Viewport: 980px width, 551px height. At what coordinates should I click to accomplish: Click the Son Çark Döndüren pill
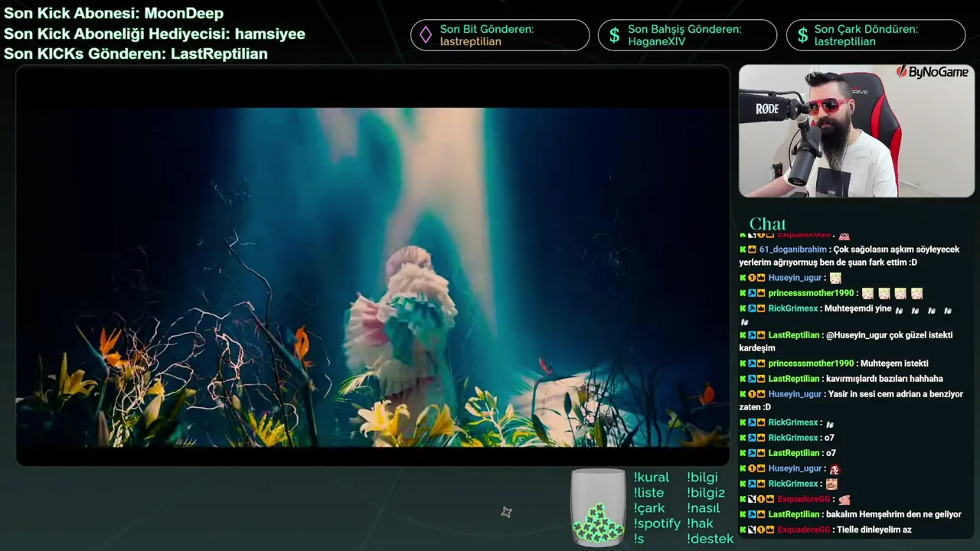pos(876,35)
